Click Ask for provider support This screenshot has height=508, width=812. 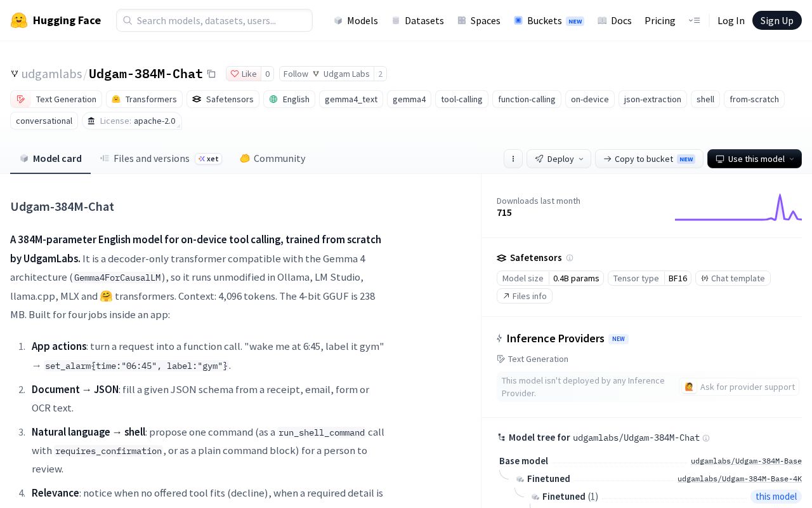click(x=740, y=387)
